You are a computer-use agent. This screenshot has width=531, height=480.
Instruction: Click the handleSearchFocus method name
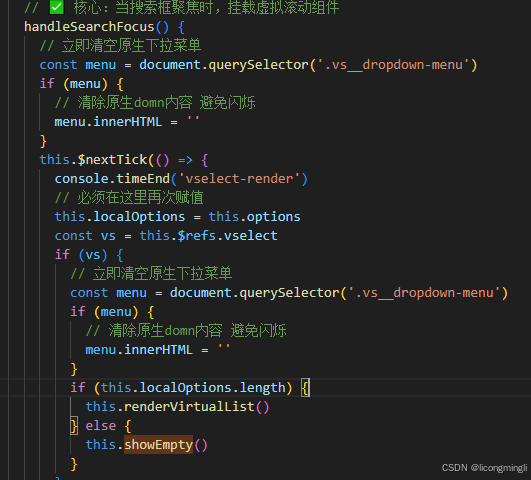[x=89, y=26]
